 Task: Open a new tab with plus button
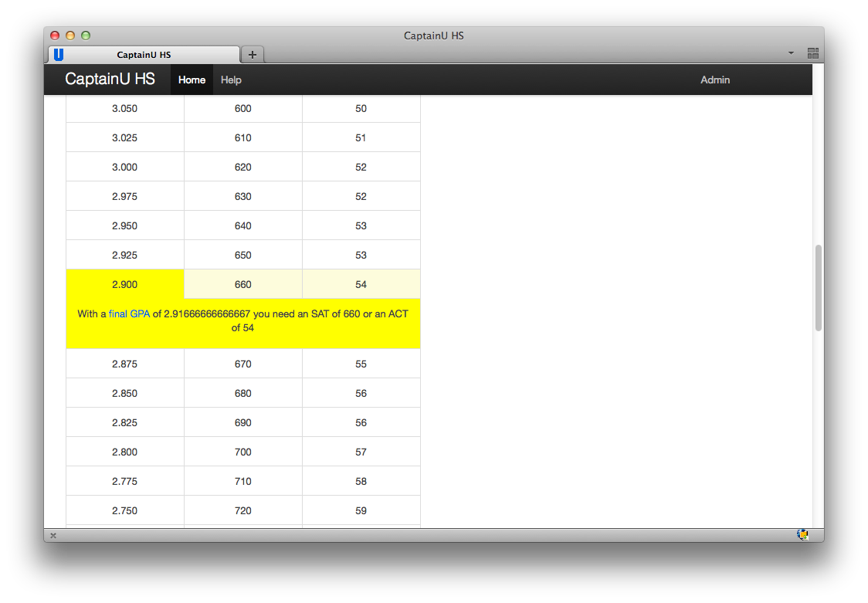point(253,54)
